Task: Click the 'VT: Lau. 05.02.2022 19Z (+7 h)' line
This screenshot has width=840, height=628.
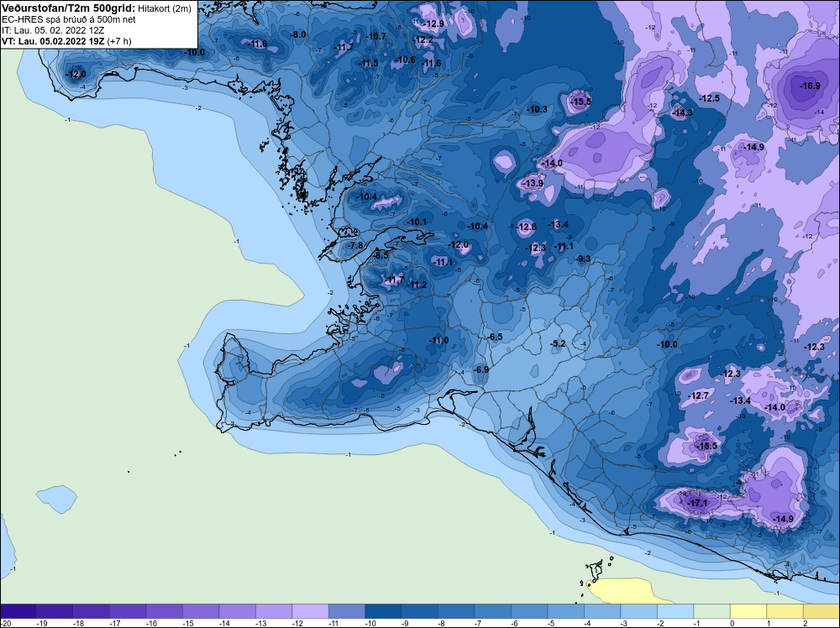Action: [x=66, y=41]
